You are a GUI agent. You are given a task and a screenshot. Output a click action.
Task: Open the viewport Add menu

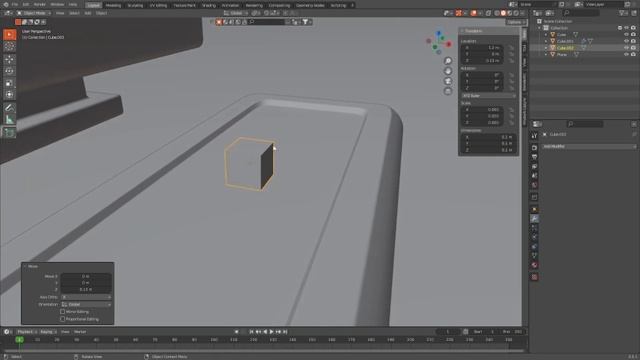point(88,13)
